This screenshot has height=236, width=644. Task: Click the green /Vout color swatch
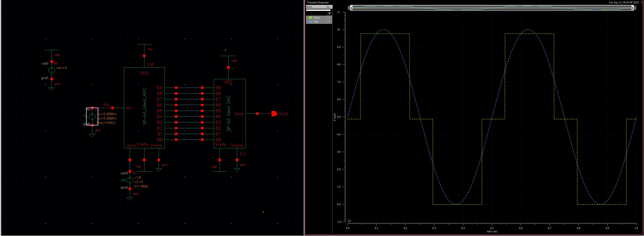(x=310, y=18)
